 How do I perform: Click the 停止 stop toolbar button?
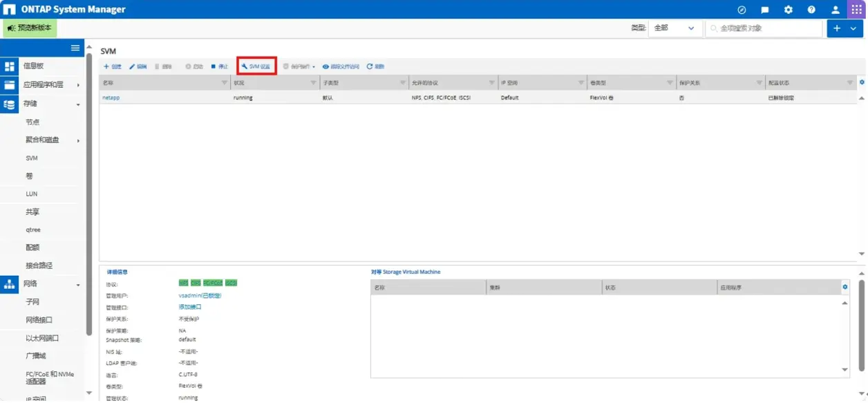click(219, 66)
